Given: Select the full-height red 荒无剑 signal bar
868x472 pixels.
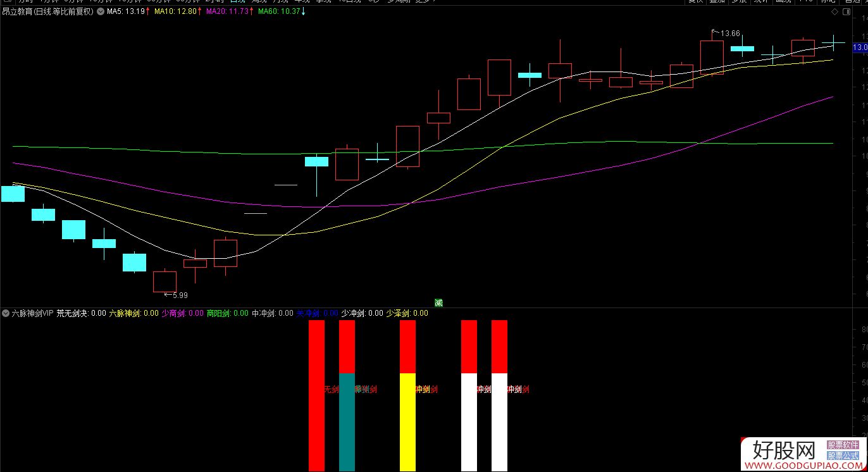Looking at the screenshot, I should pos(316,395).
